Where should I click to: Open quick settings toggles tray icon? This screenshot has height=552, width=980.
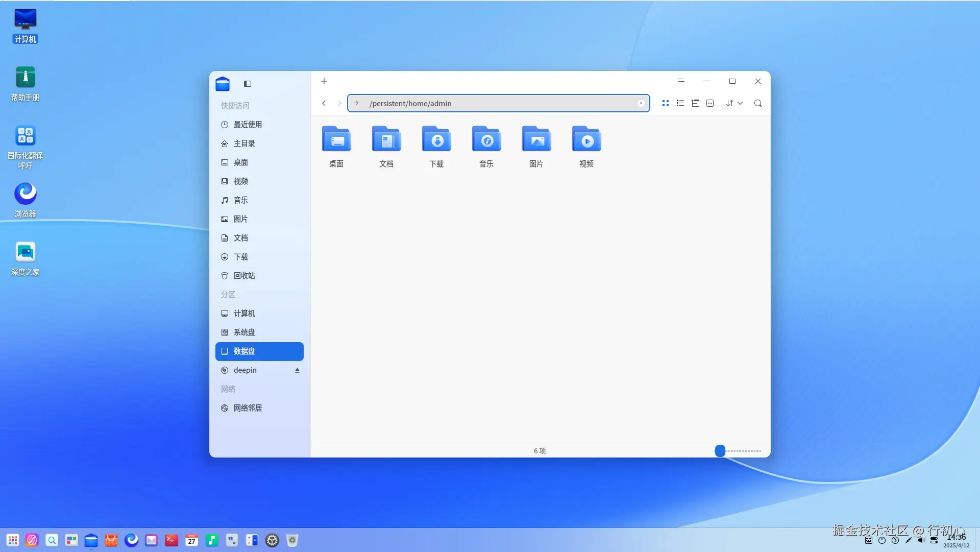point(934,540)
